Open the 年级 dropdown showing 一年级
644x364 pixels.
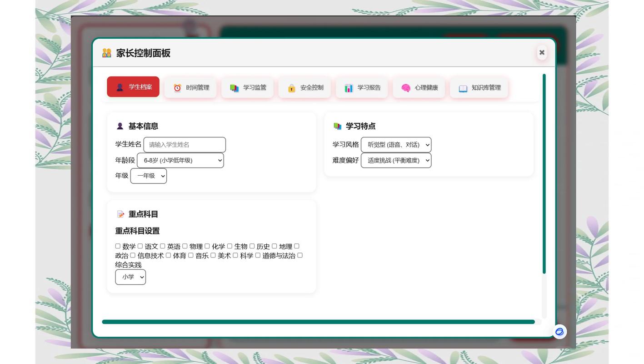point(149,176)
